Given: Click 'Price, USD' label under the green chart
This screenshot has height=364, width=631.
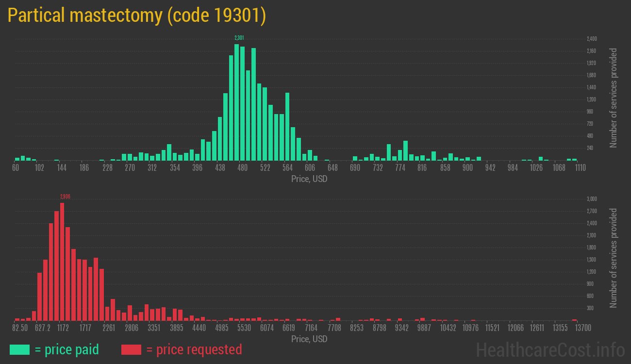Looking at the screenshot, I should (309, 179).
